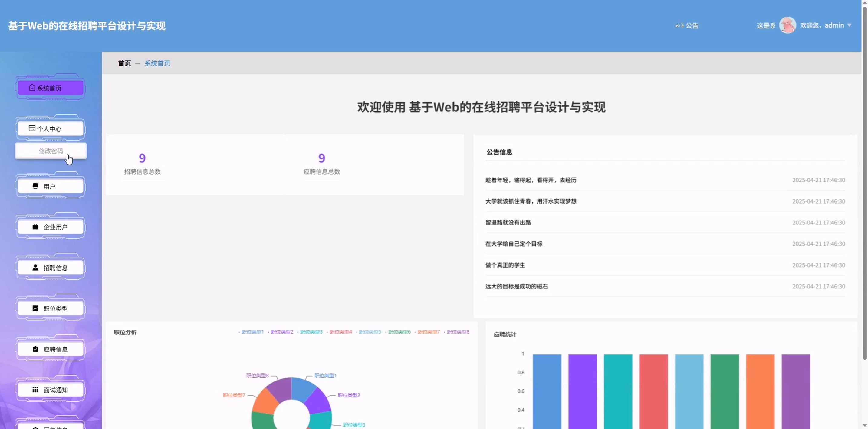Image resolution: width=868 pixels, height=429 pixels.
Task: Click the announcement icon next to 公告
Action: 679,26
